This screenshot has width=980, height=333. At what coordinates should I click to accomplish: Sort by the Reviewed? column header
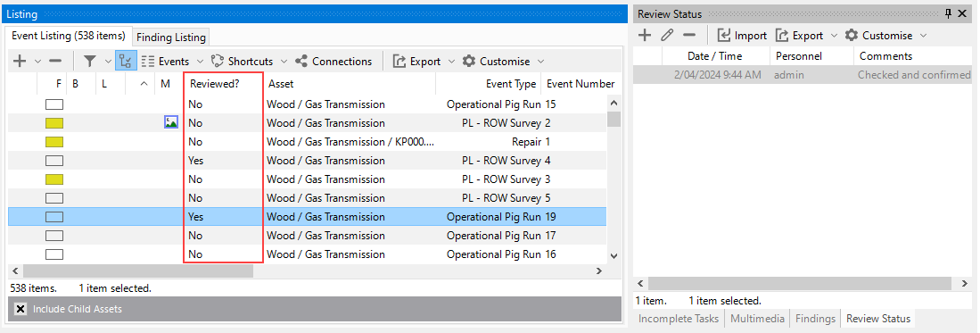tap(223, 83)
